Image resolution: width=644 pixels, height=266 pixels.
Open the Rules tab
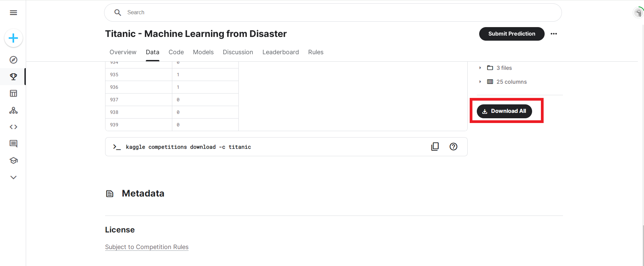click(316, 52)
